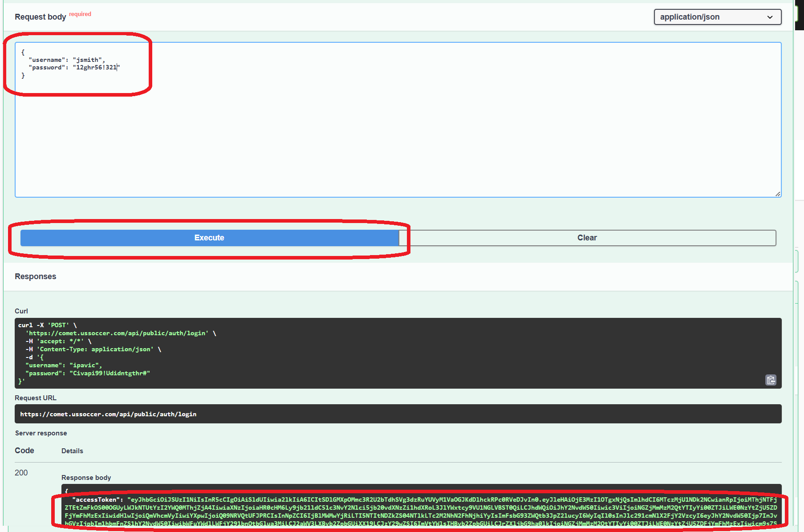Screen dimensions: 804x532
Task: Click the Details column header
Action: pos(72,451)
